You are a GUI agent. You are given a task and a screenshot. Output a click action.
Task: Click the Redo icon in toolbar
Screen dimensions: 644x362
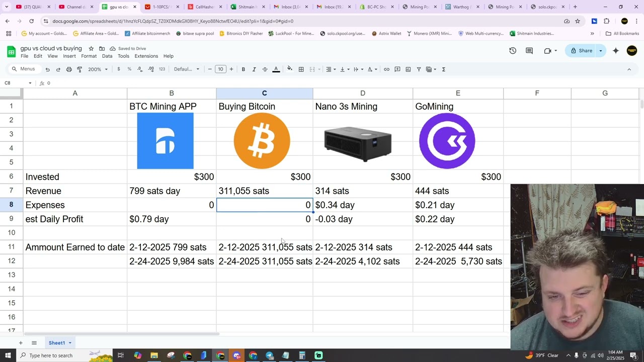(x=58, y=69)
